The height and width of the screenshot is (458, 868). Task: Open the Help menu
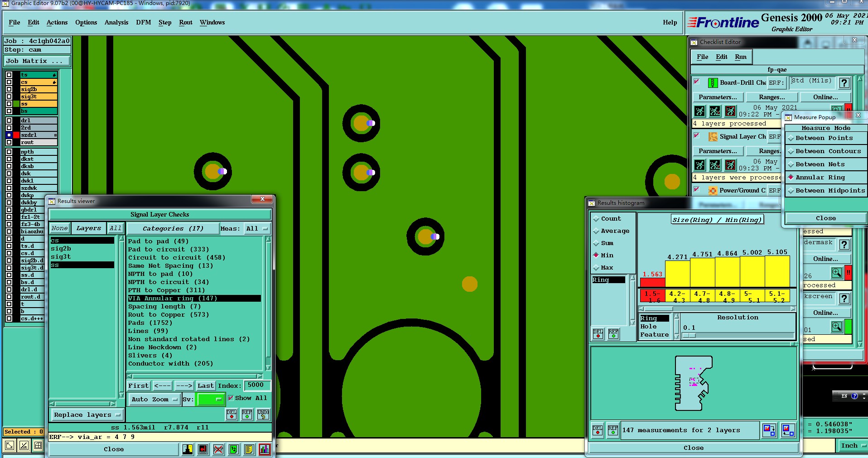pos(670,23)
